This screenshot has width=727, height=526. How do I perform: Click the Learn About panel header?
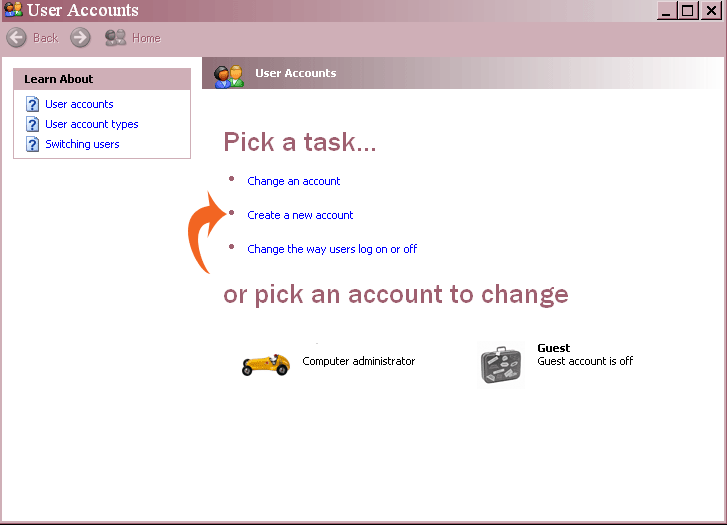click(102, 79)
